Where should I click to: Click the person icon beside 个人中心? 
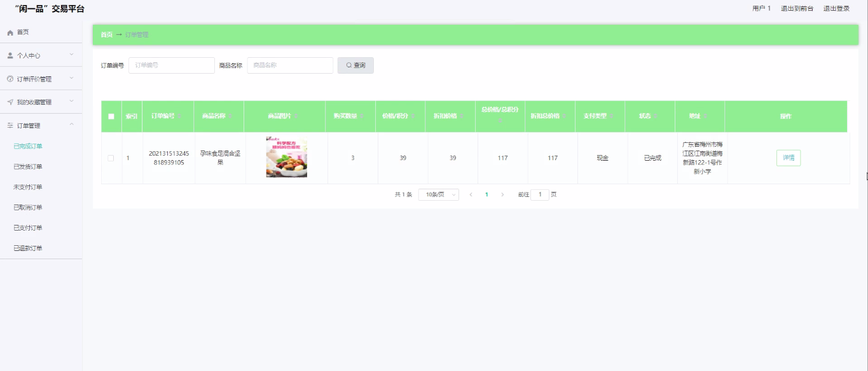[x=10, y=56]
